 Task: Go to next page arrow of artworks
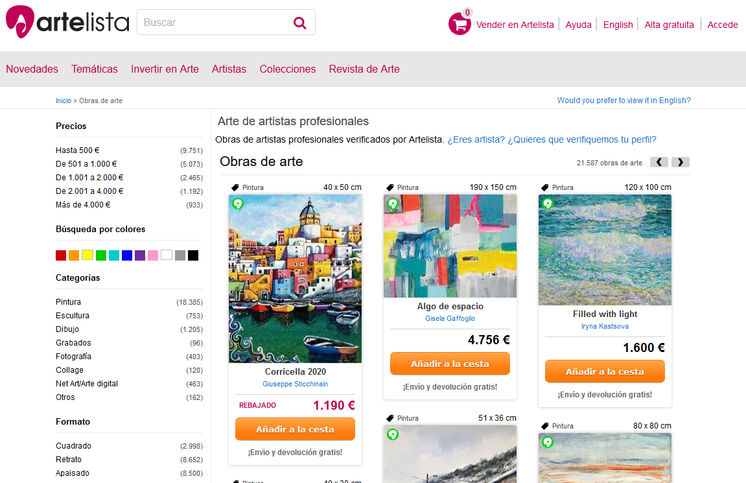pyautogui.click(x=680, y=162)
